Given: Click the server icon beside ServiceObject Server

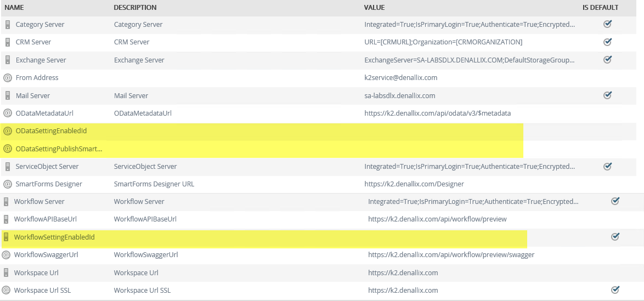Looking at the screenshot, I should click(7, 167).
